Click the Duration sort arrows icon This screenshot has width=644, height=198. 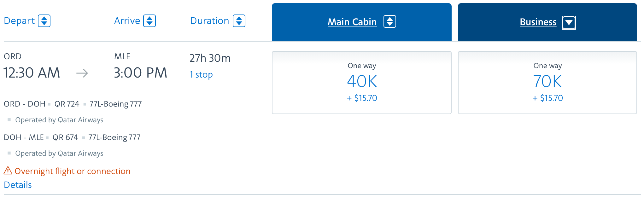[x=239, y=20]
